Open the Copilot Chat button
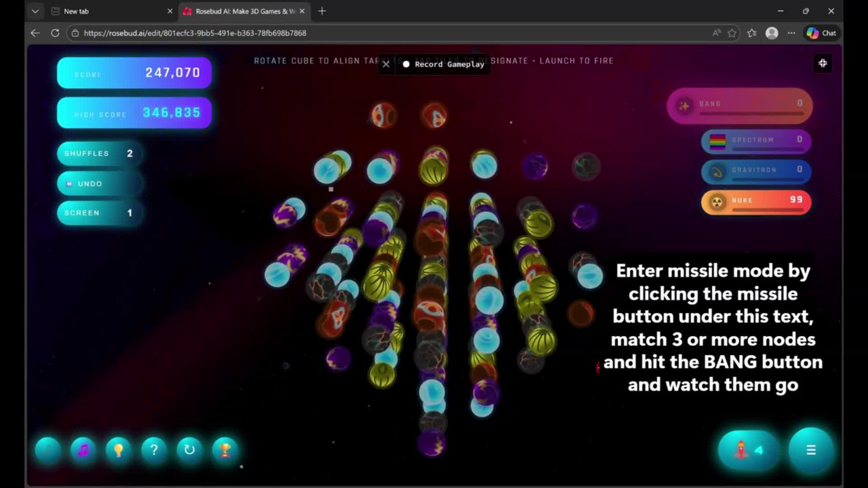The width and height of the screenshot is (868, 488). click(x=821, y=33)
